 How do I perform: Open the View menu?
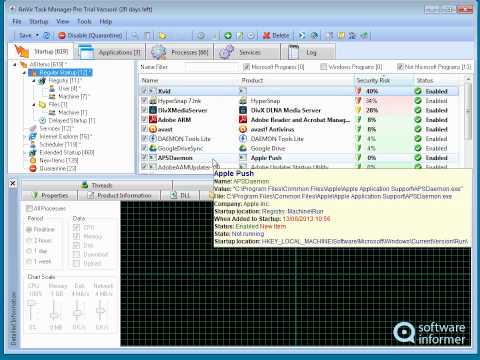click(x=63, y=22)
